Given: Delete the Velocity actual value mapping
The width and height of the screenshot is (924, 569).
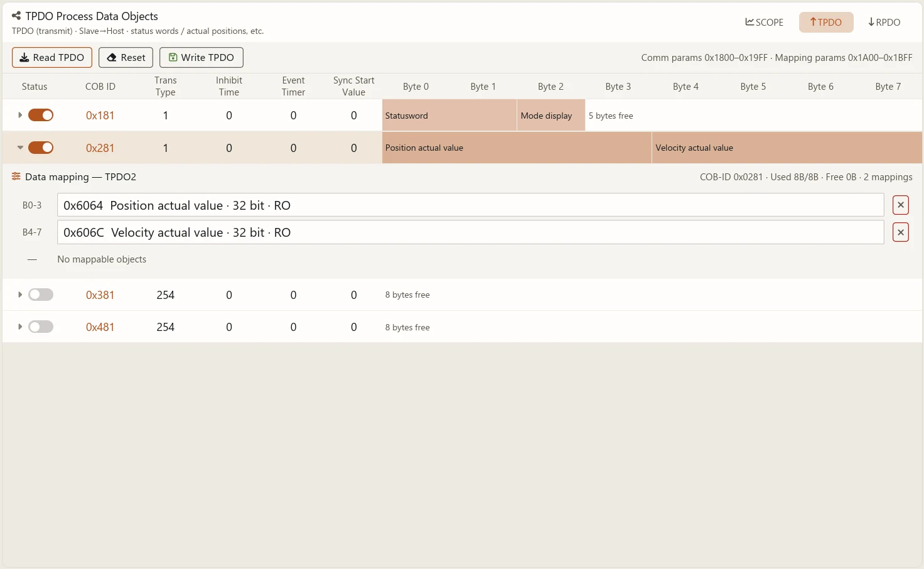Looking at the screenshot, I should tap(901, 232).
